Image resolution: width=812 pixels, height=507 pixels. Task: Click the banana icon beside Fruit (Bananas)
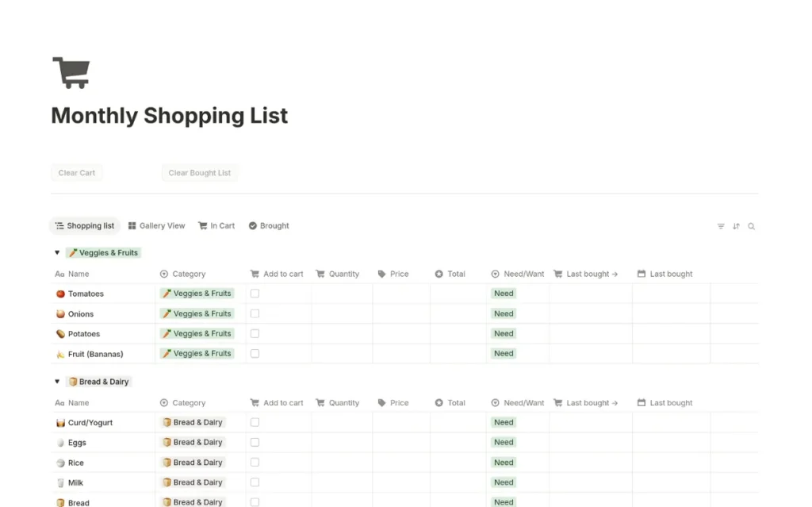[60, 354]
